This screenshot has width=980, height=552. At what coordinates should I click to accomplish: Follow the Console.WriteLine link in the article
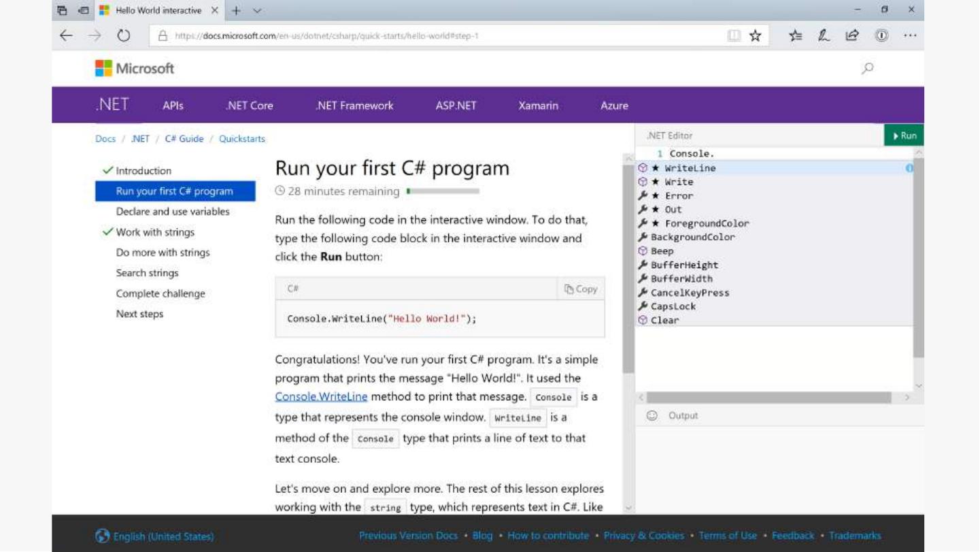coord(321,396)
